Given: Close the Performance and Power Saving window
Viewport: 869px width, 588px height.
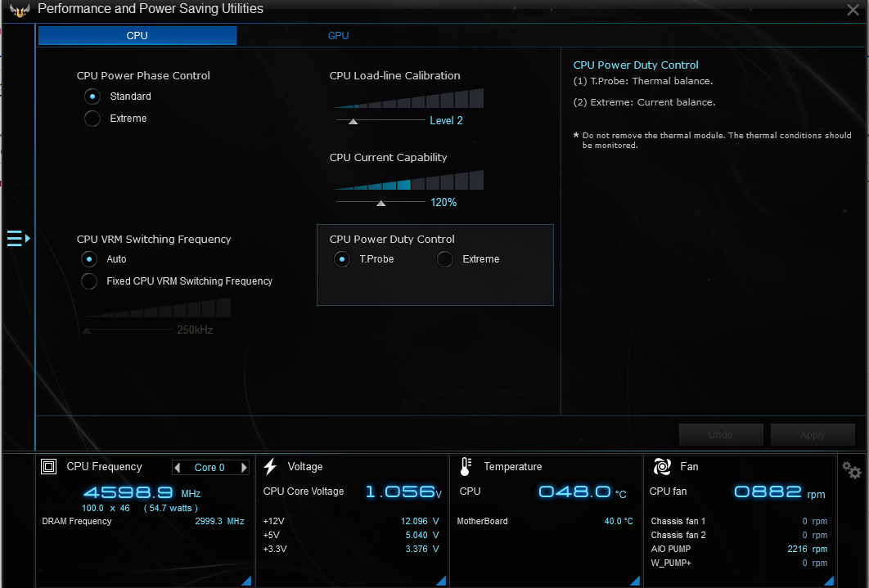Looking at the screenshot, I should click(x=853, y=10).
